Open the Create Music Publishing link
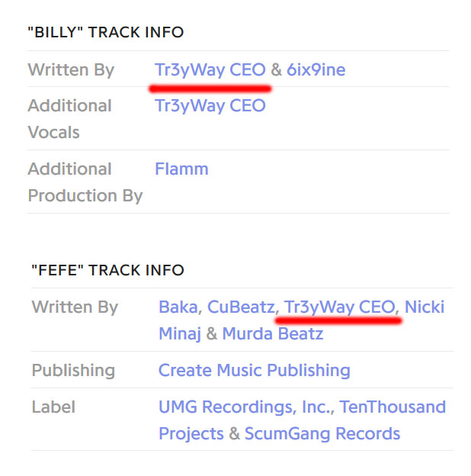The height and width of the screenshot is (476, 471). [254, 371]
